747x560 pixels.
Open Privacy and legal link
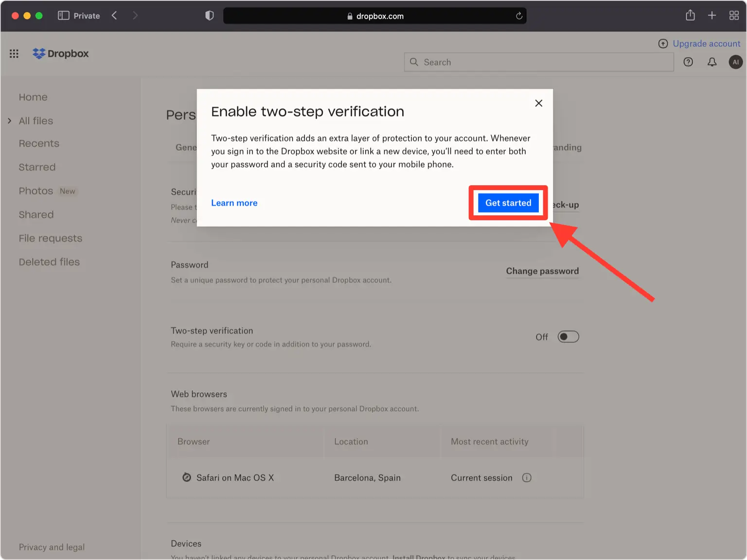click(x=52, y=547)
